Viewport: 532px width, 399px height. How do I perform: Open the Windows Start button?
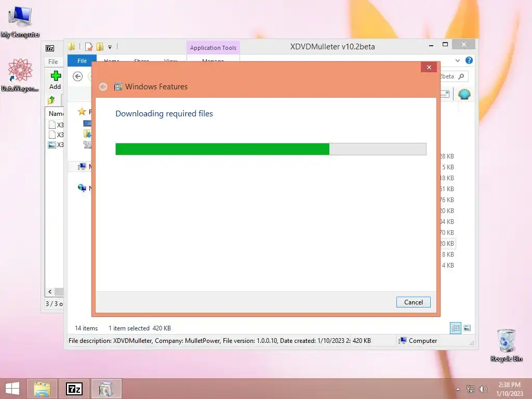point(12,389)
